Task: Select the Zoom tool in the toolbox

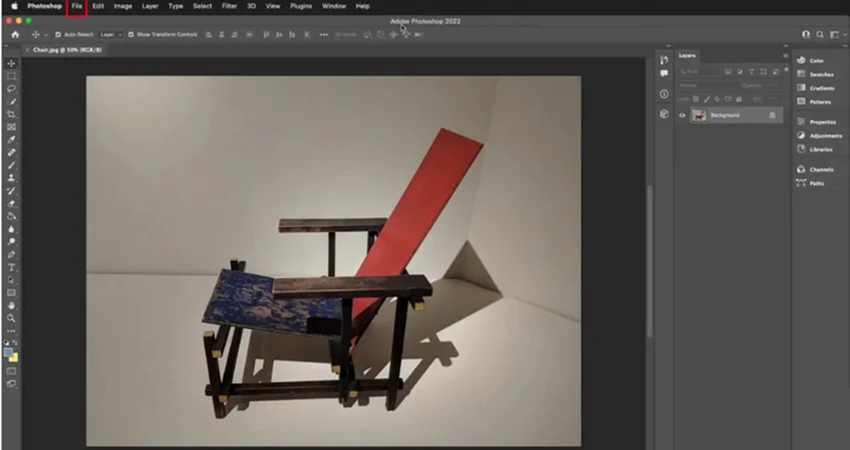Action: pyautogui.click(x=11, y=318)
